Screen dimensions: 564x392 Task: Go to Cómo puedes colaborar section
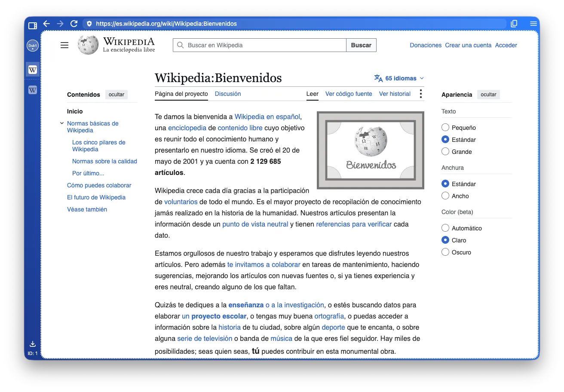pyautogui.click(x=99, y=185)
